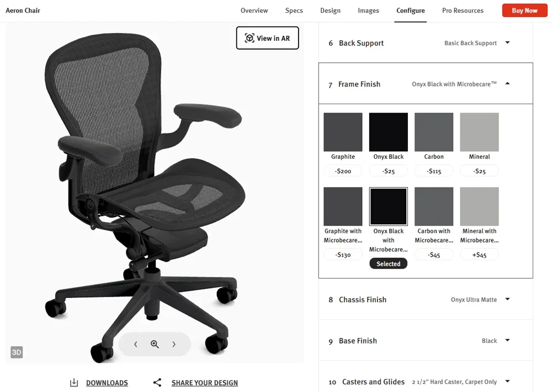Open the Share Your Design link

(205, 383)
